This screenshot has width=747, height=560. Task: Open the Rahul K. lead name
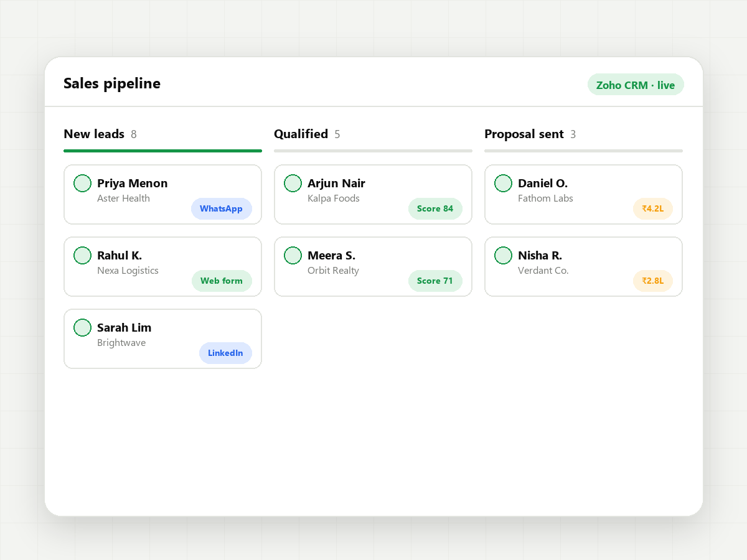tap(120, 255)
